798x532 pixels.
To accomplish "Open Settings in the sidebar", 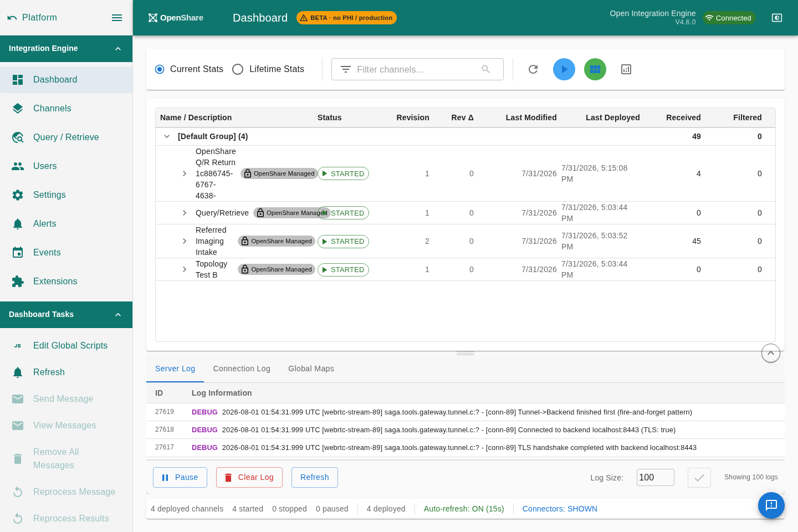I will click(66, 195).
